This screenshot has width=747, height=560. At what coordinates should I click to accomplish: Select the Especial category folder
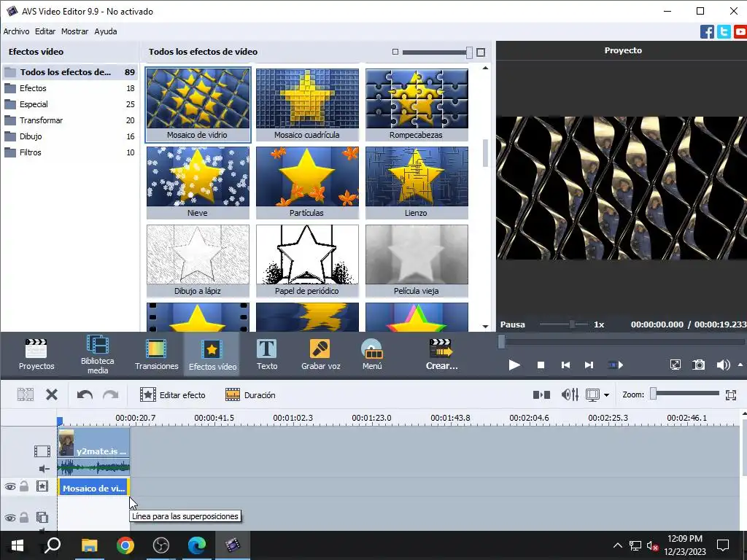(69, 104)
